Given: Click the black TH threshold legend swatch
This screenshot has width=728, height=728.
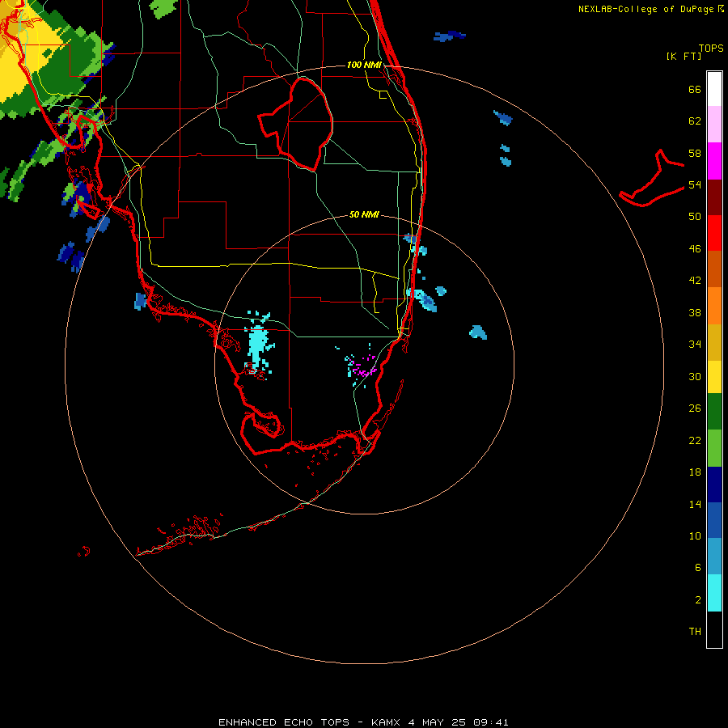Looking at the screenshot, I should point(714,629).
